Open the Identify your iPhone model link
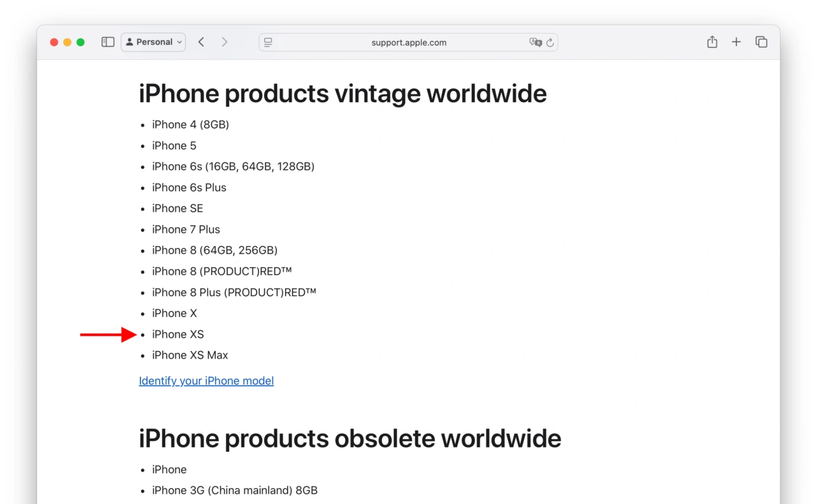The height and width of the screenshot is (504, 817). pos(206,381)
